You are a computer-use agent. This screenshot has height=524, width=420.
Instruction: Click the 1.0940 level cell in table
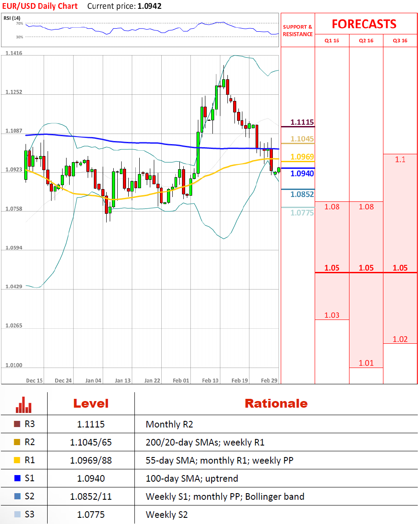[x=91, y=479]
